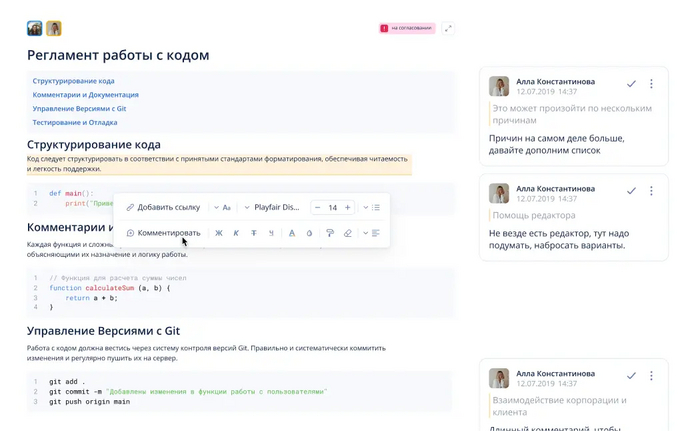Click the git commit -m code line
This screenshot has width=700, height=431.
pyautogui.click(x=188, y=392)
